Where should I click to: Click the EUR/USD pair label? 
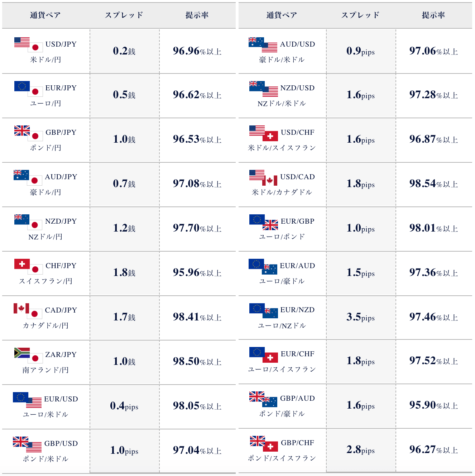click(x=61, y=399)
